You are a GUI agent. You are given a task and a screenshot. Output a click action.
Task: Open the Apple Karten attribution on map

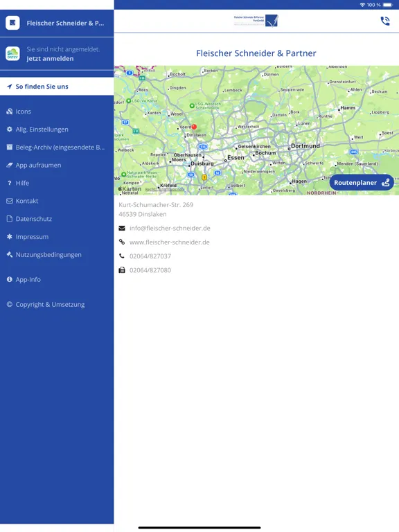point(130,189)
